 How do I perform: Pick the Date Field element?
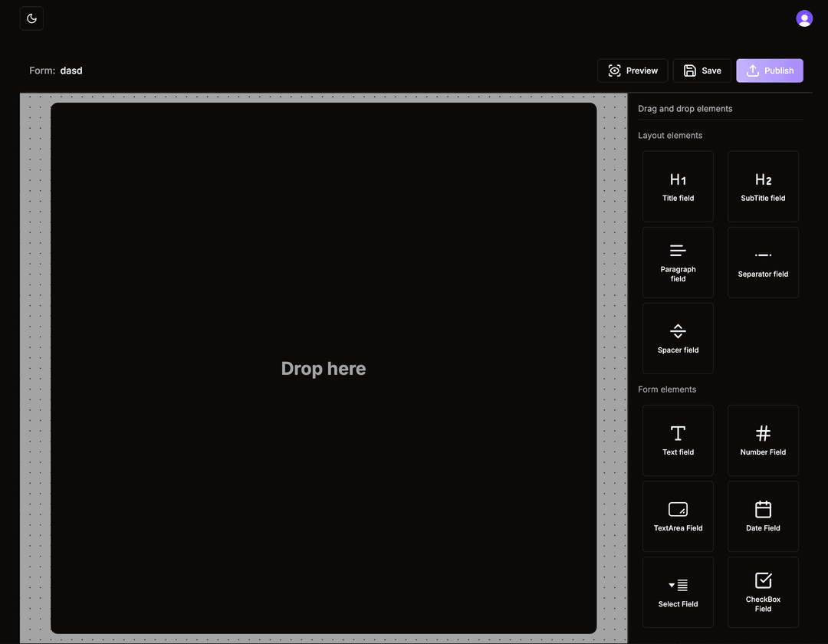(763, 516)
